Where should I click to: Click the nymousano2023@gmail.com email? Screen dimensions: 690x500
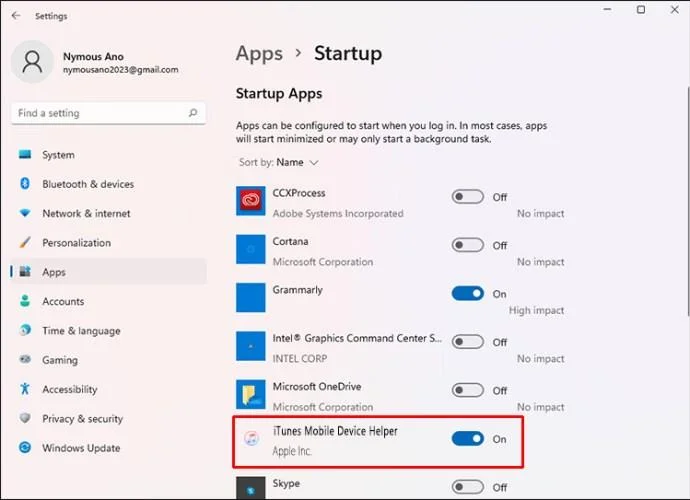pyautogui.click(x=121, y=70)
